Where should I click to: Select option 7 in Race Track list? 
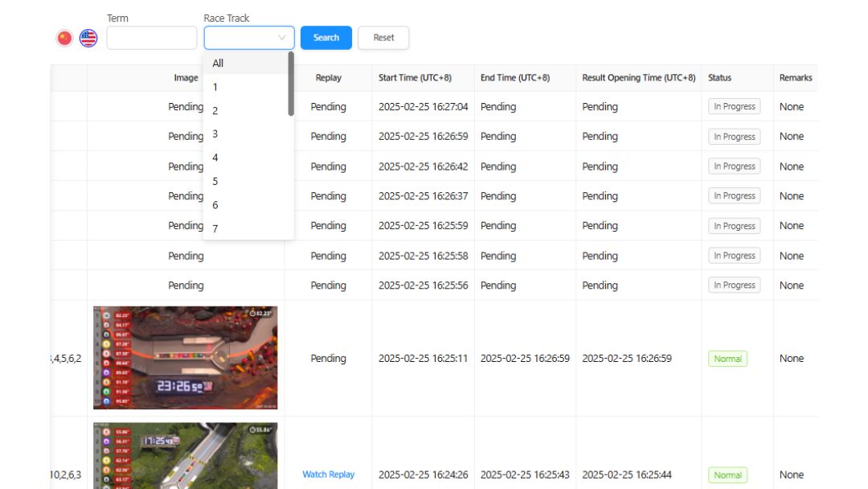[x=246, y=228]
